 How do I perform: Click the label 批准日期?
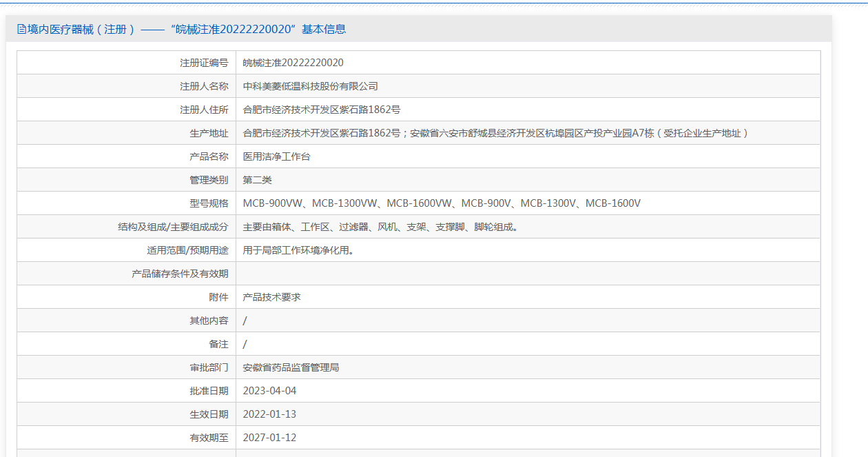tap(209, 391)
